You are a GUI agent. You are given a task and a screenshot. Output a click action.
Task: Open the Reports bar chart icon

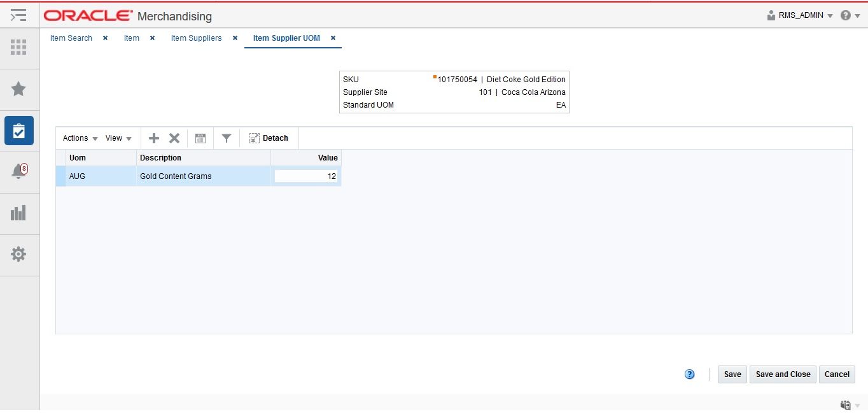click(18, 213)
